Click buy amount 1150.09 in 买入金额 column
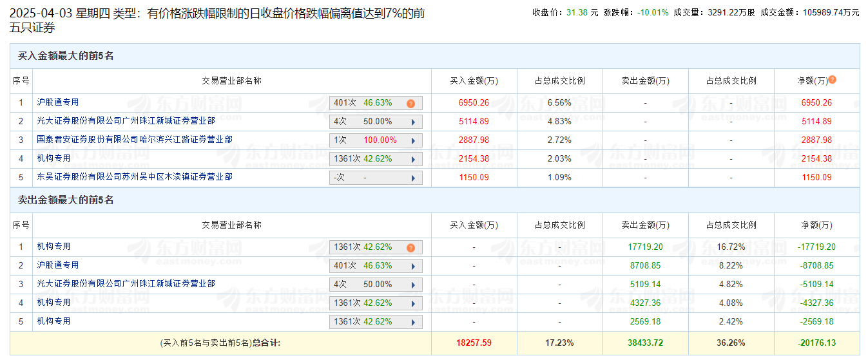Screen dimensions: 868x358 click(474, 178)
